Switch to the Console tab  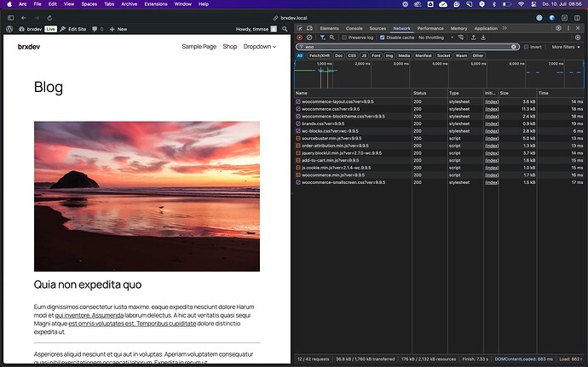click(354, 28)
